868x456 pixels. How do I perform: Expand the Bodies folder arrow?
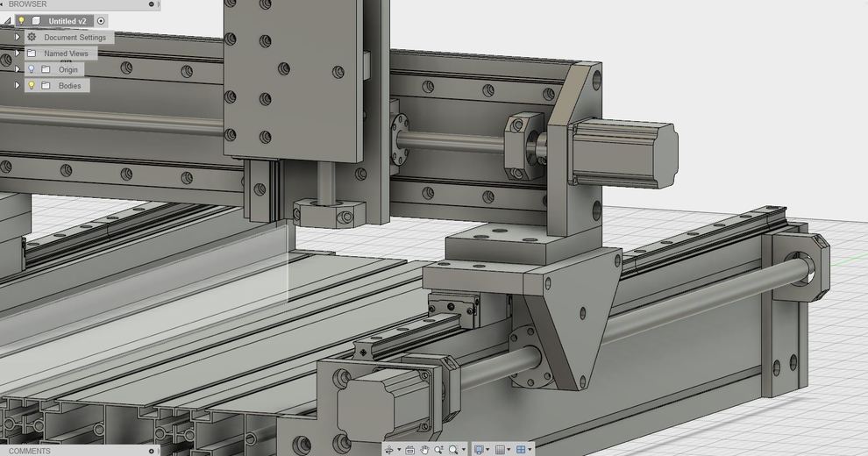click(18, 86)
